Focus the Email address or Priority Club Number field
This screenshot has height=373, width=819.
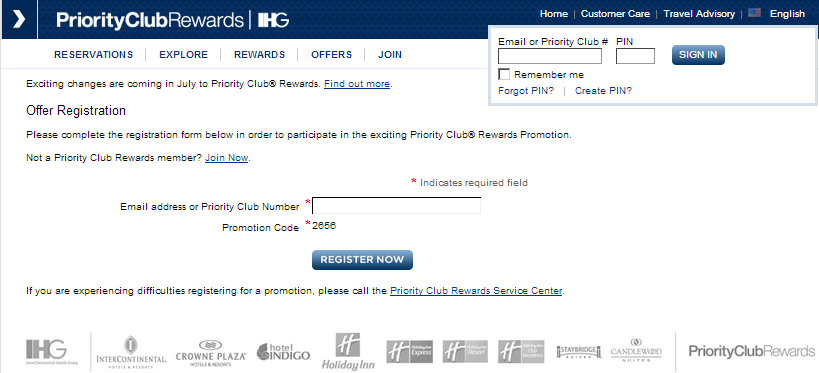(396, 206)
